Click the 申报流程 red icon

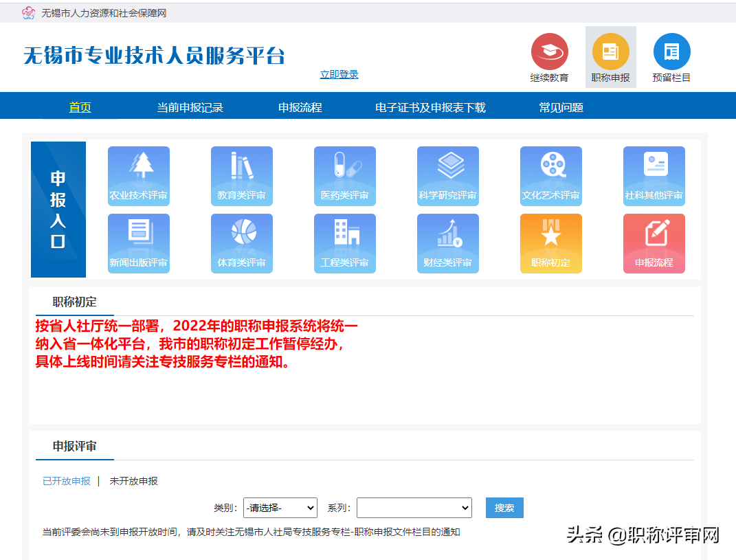(x=654, y=243)
